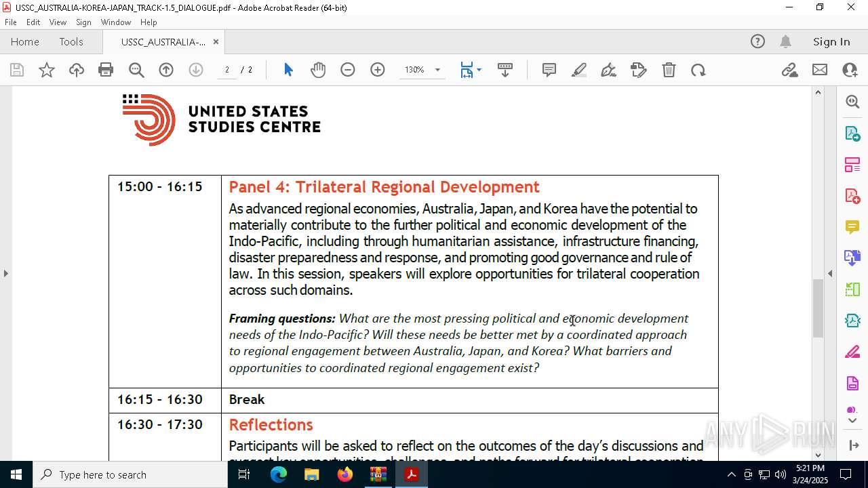Save the PDF file
The image size is (868, 488).
click(x=17, y=70)
